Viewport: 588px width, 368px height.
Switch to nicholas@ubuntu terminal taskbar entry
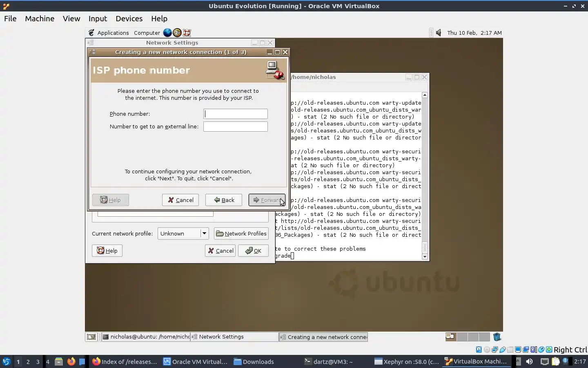(146, 337)
